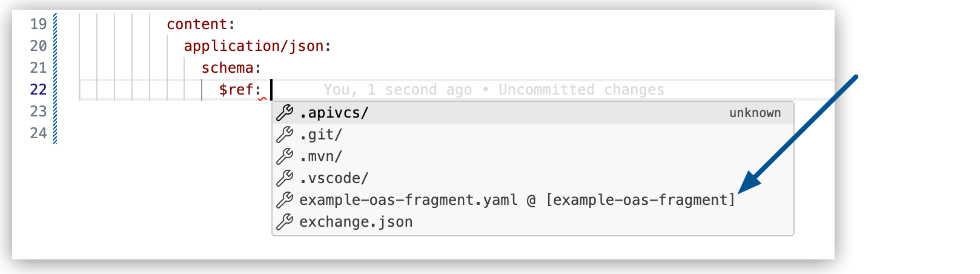Select line number 22 in the gutter
The image size is (980, 274).
[38, 90]
